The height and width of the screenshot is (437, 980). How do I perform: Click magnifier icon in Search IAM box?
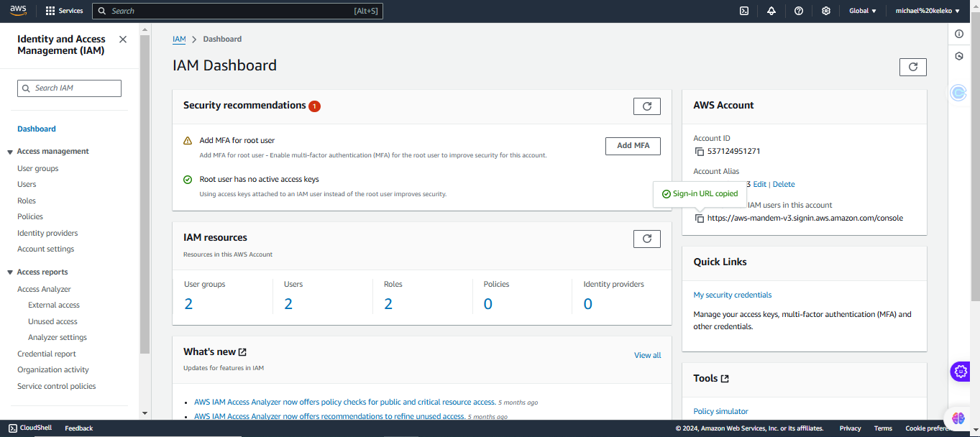tap(27, 88)
